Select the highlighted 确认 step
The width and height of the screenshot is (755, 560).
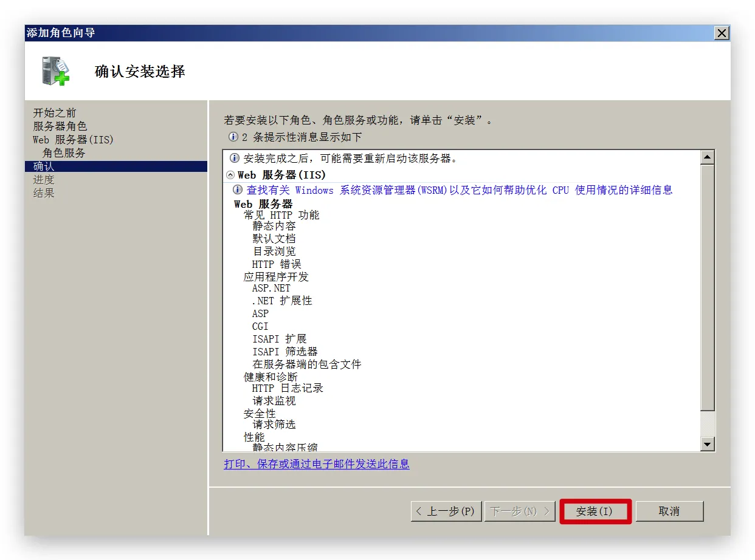[x=44, y=166]
